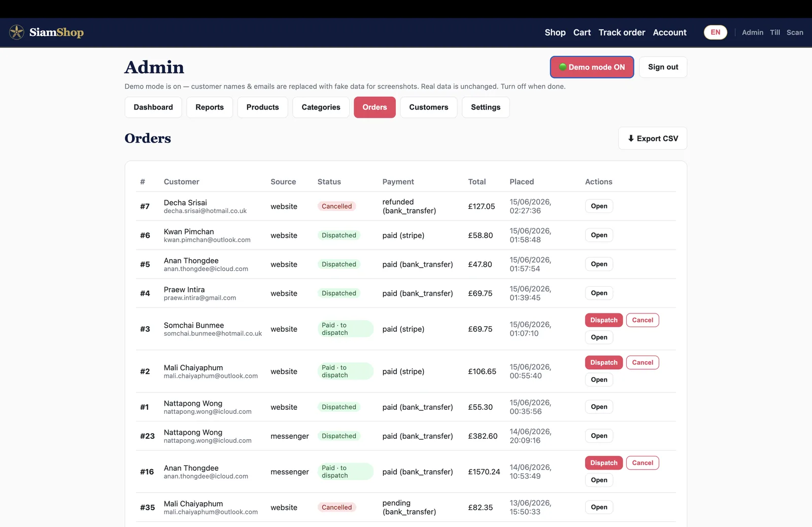
Task: Click placed date 15/06/2026, 02:27:36
Action: pyautogui.click(x=530, y=206)
